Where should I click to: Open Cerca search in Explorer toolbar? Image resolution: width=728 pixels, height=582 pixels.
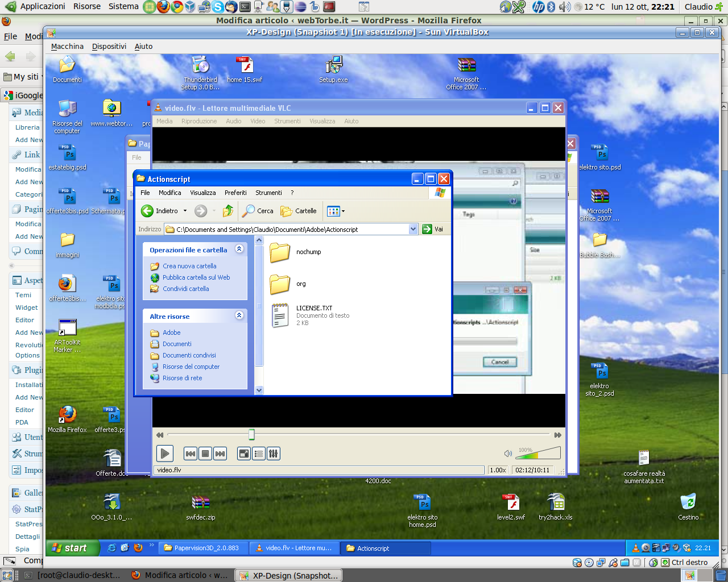[x=258, y=211]
